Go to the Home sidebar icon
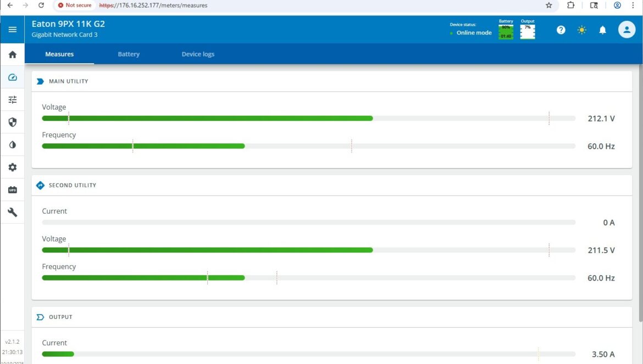The image size is (643, 364). pyautogui.click(x=12, y=55)
